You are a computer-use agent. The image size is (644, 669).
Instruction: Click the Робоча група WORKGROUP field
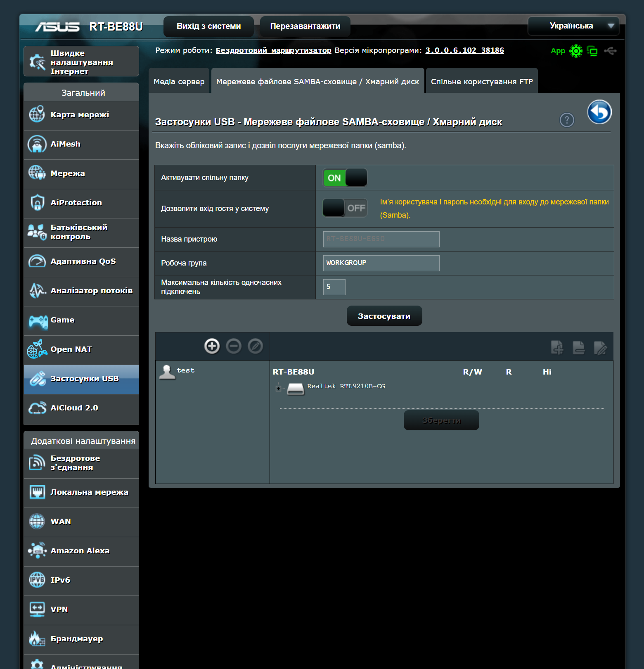(x=381, y=263)
